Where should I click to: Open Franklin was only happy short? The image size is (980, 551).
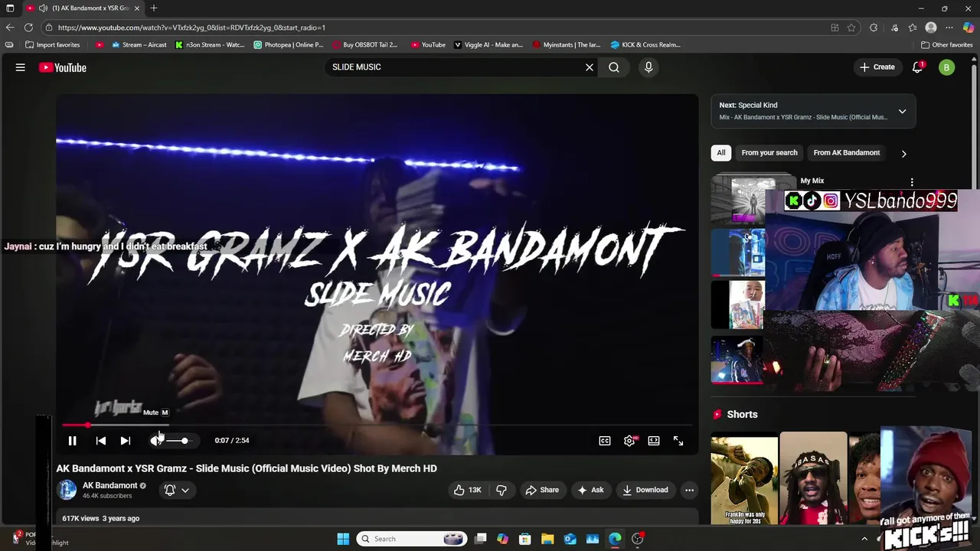pos(744,479)
